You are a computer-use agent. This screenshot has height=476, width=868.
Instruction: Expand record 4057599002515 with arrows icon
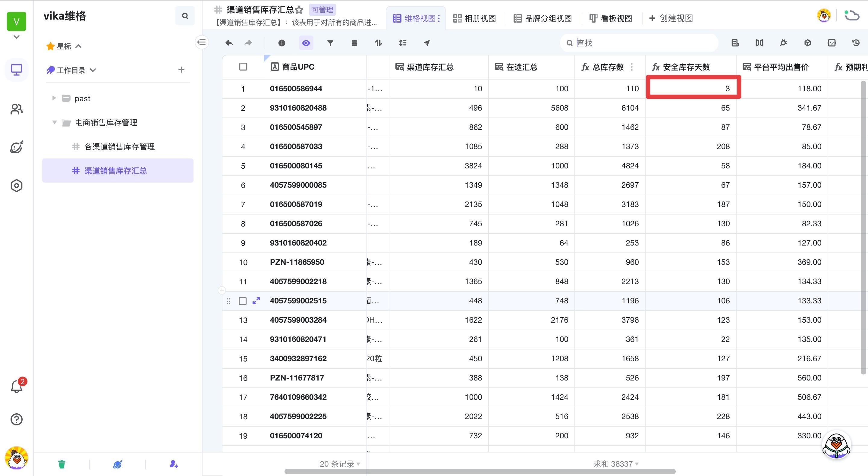(256, 301)
